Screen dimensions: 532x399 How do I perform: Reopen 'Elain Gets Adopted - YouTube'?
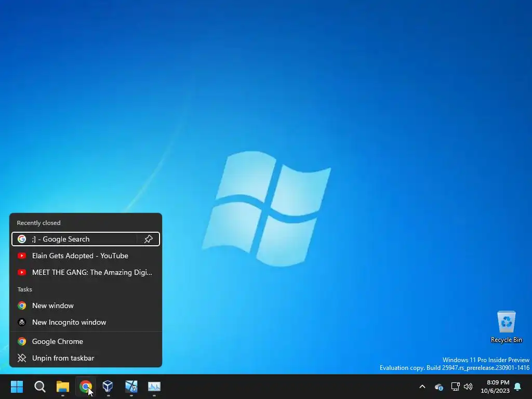pyautogui.click(x=86, y=256)
